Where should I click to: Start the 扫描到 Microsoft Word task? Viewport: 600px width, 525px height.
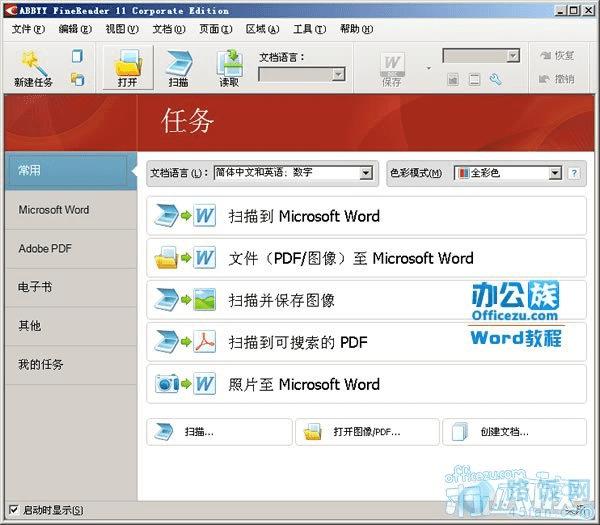click(x=366, y=216)
